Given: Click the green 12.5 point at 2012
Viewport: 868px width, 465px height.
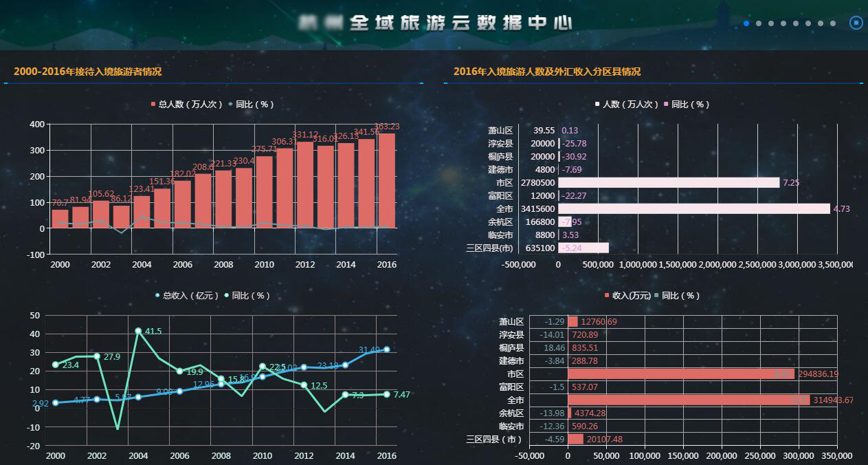Looking at the screenshot, I should pyautogui.click(x=304, y=385).
